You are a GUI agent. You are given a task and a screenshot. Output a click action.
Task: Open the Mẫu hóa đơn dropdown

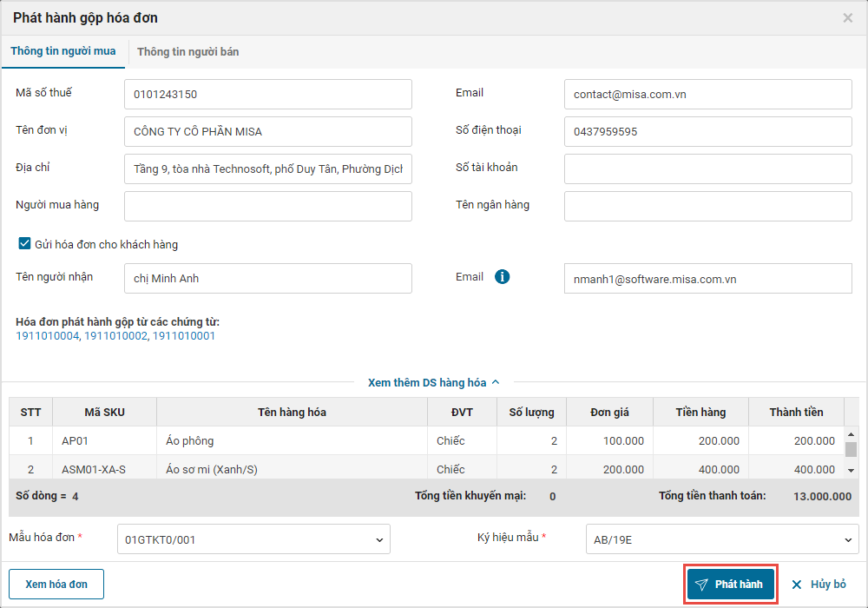[253, 539]
